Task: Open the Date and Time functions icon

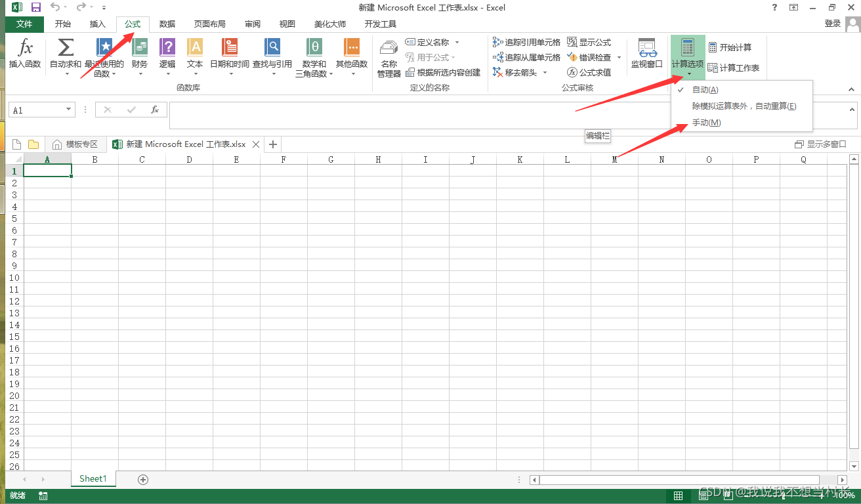Action: pos(230,48)
